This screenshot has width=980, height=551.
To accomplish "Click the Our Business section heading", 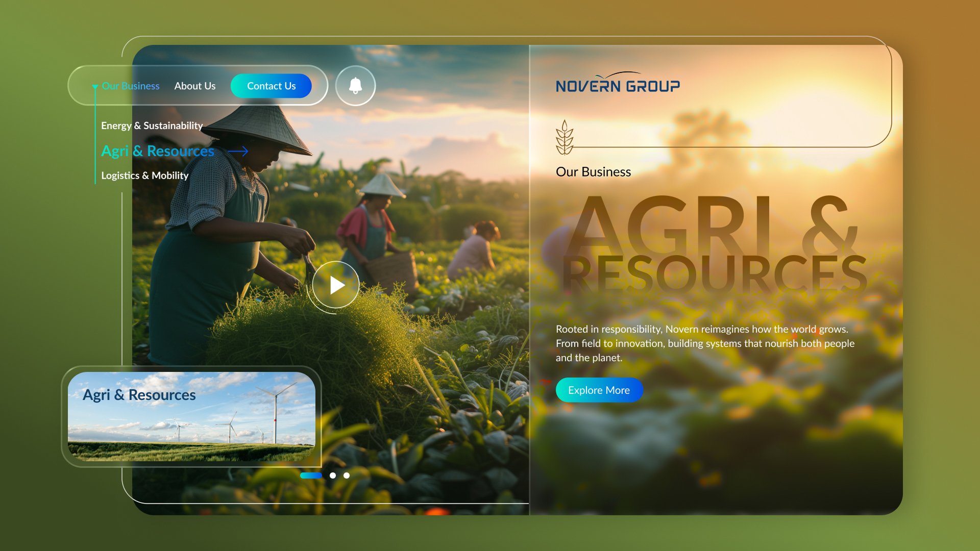I will pos(593,172).
